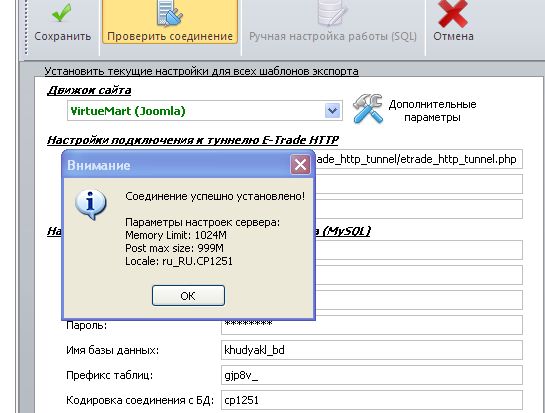Click the Пароль password field

[x=372, y=325]
